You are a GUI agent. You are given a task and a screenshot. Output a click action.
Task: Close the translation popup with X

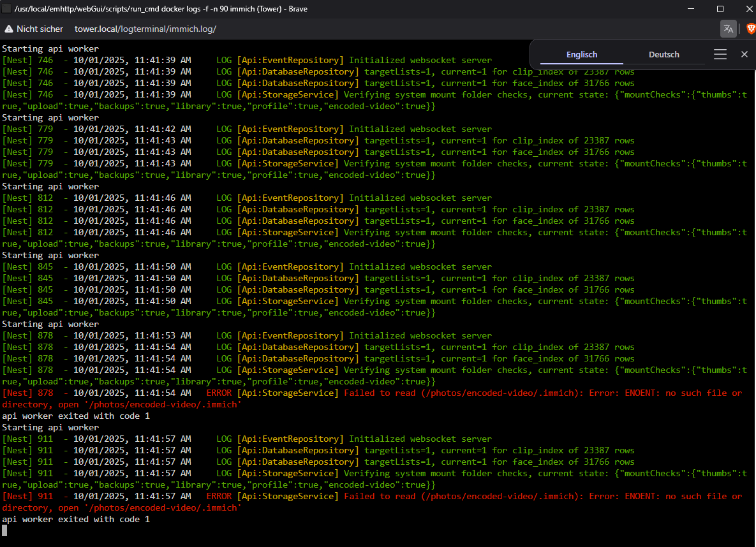coord(744,55)
